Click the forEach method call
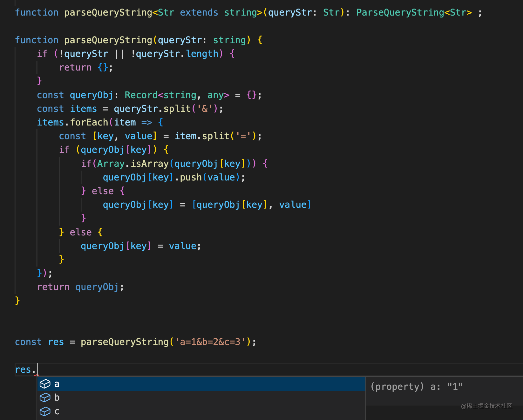523x420 pixels. pos(89,122)
